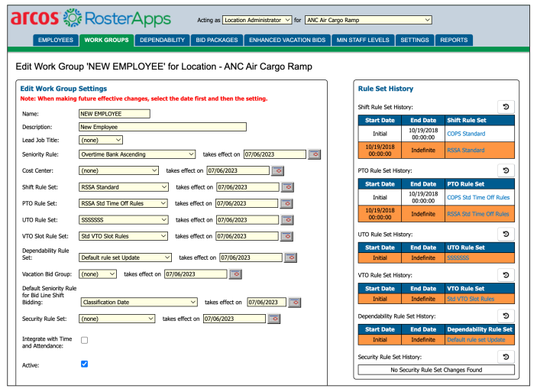Open calendar picker for Seniority Rule date

(314, 154)
